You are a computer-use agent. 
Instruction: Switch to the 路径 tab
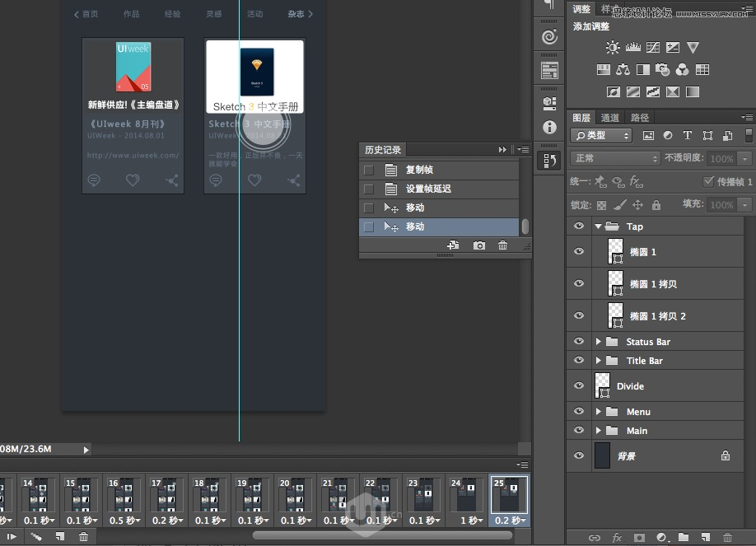[639, 118]
